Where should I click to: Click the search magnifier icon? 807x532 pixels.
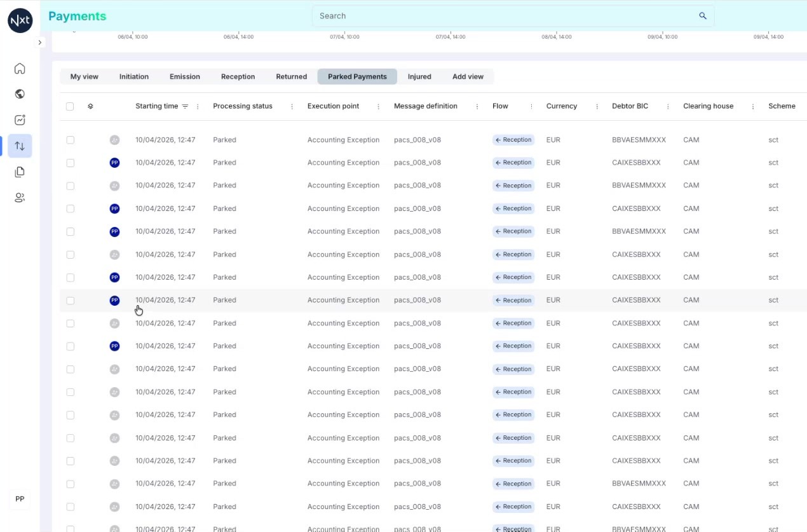[x=703, y=16]
